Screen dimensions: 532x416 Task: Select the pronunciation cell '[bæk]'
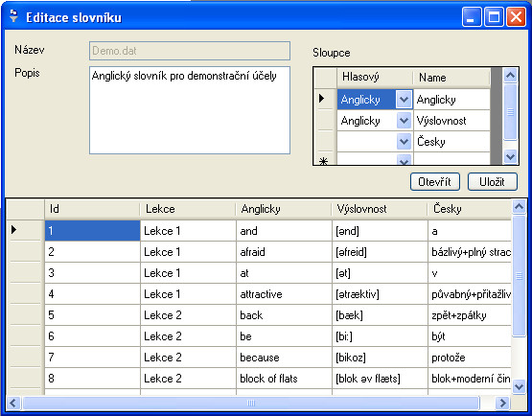coord(380,315)
